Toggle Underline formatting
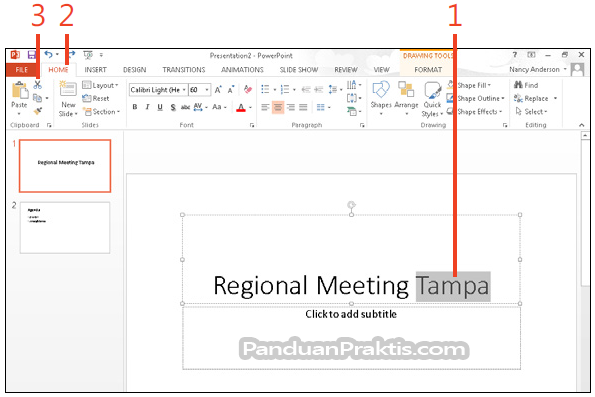 (160, 107)
